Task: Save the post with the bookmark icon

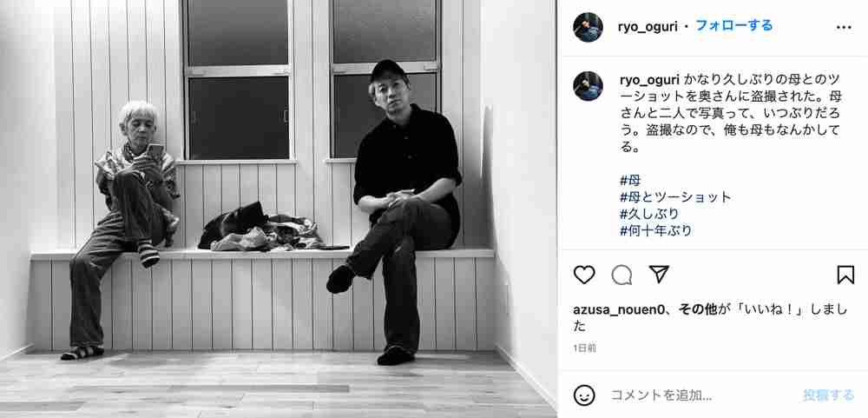Action: [845, 275]
